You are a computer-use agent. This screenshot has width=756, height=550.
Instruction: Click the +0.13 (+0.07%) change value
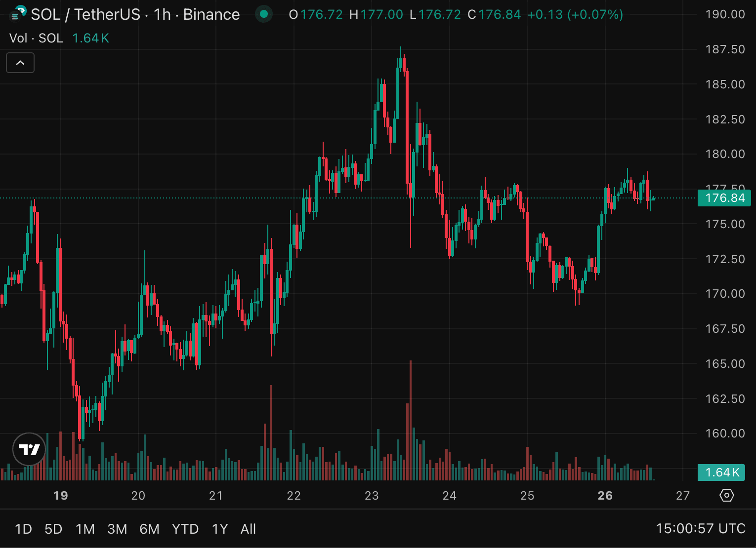point(575,14)
